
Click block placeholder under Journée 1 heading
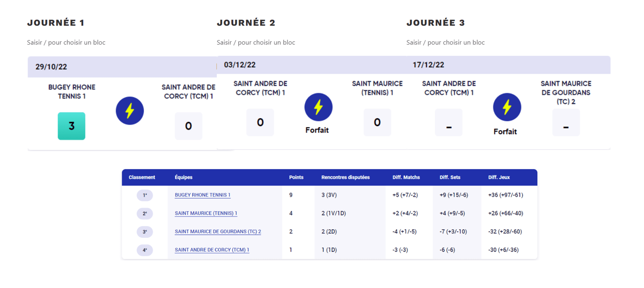point(66,43)
